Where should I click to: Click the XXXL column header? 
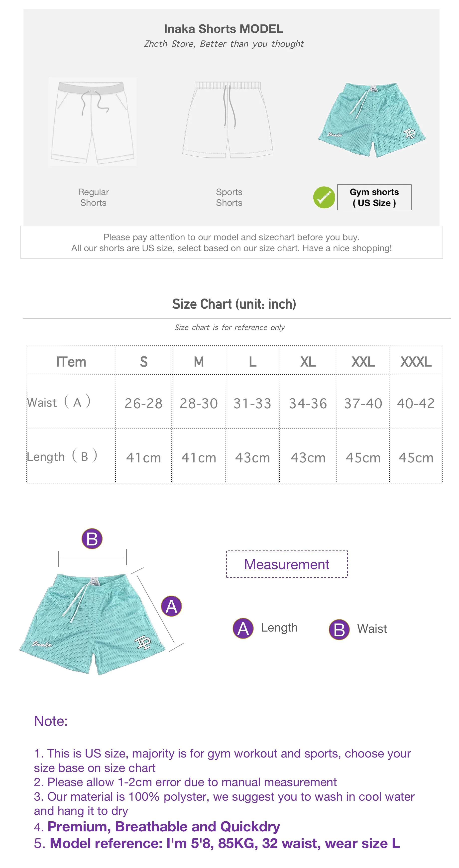(x=416, y=362)
